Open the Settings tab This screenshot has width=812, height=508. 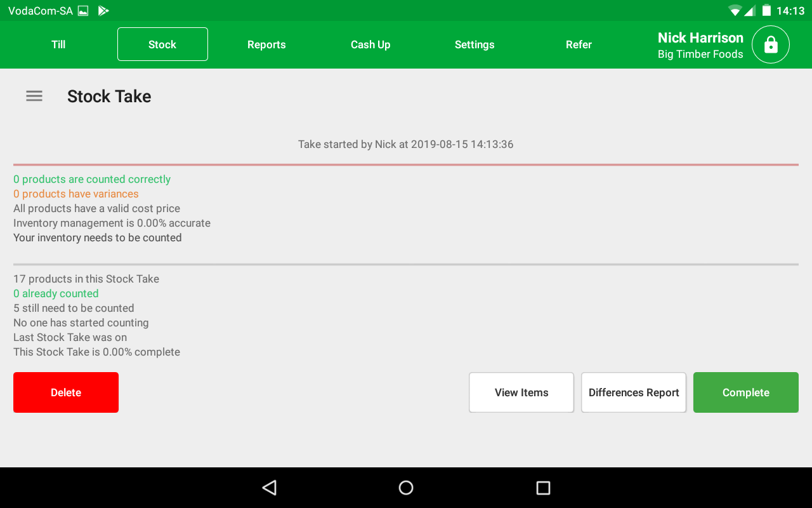point(475,44)
